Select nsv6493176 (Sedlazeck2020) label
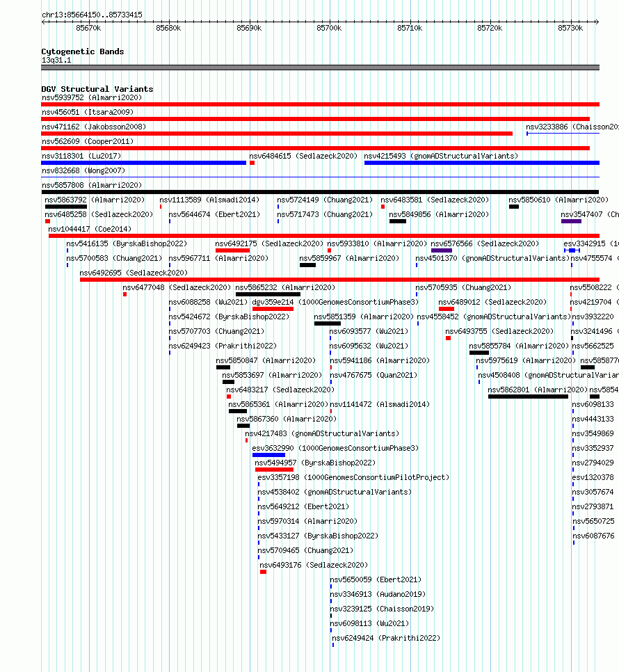Image resolution: width=619 pixels, height=672 pixels. tap(314, 565)
